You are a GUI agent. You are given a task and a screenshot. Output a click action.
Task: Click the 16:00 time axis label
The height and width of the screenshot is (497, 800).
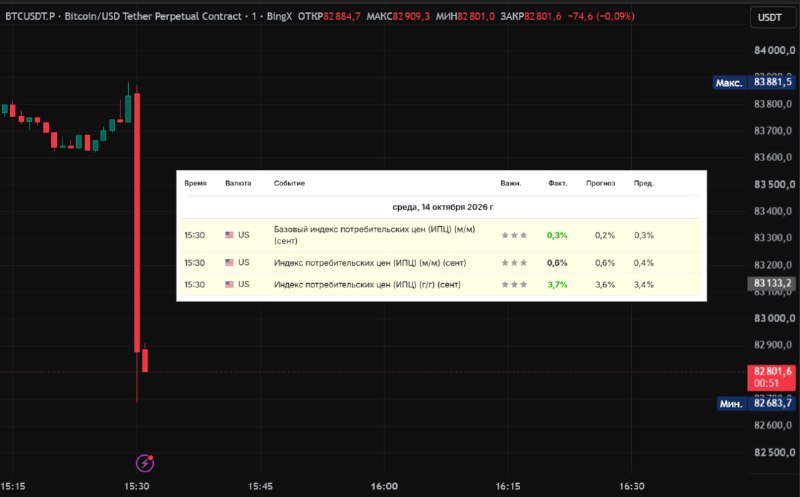(384, 486)
